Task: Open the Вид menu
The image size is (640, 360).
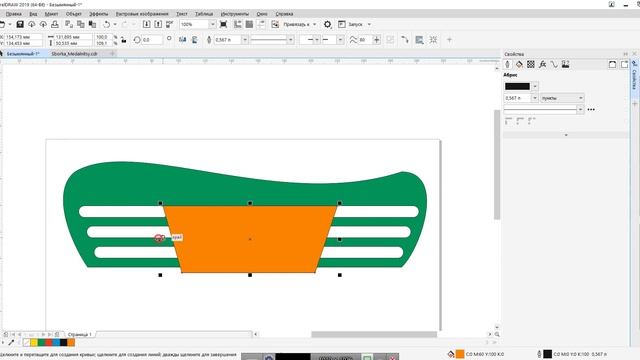Action: [33, 14]
